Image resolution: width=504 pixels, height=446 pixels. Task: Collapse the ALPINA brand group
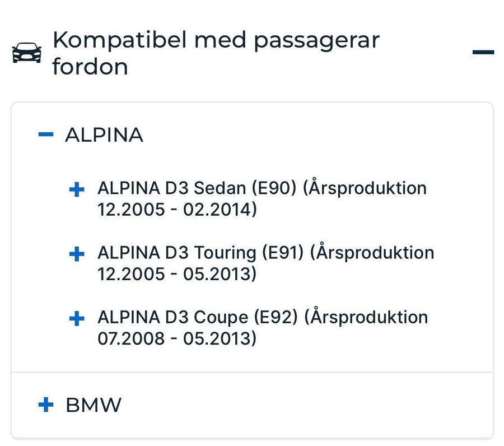pos(46,134)
